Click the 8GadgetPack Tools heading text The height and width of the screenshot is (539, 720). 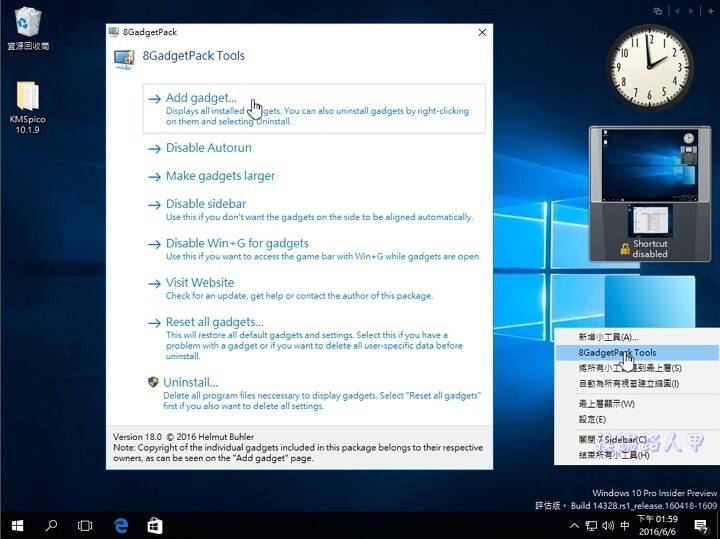pos(193,56)
